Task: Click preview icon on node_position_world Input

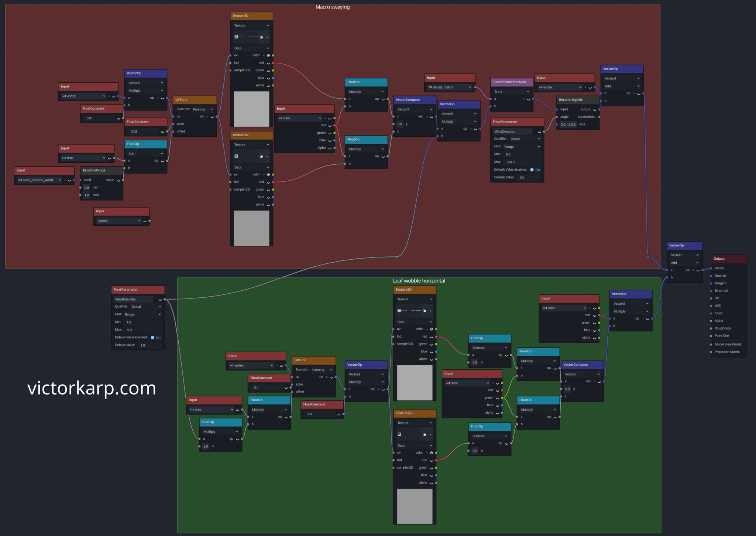Action: pyautogui.click(x=69, y=180)
